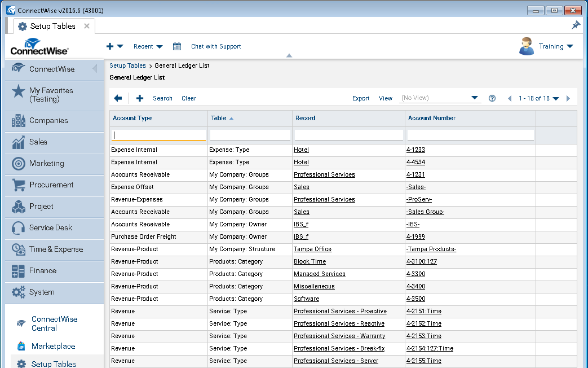The image size is (588, 368).
Task: Click the Companies buildings icon
Action: tap(18, 121)
